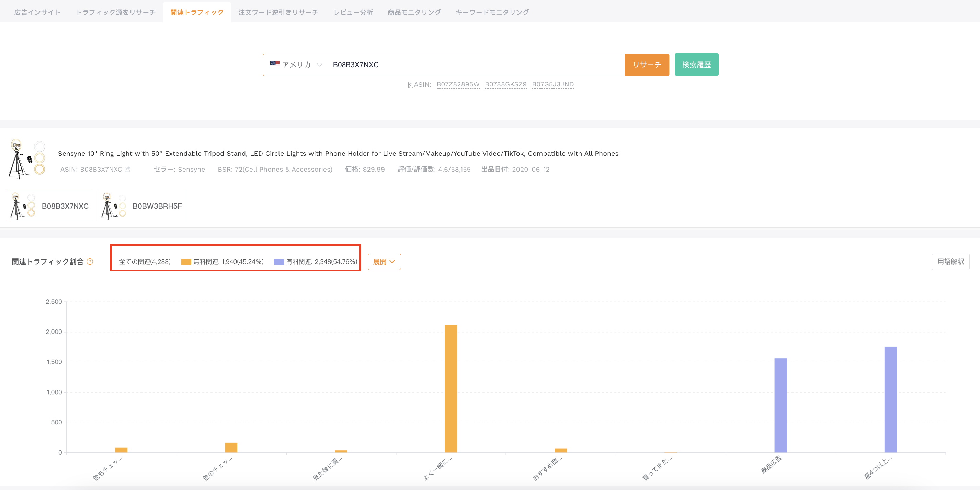Screen dimensions: 980x490
Task: Click 価格: $29.99 text
Action: click(x=364, y=170)
